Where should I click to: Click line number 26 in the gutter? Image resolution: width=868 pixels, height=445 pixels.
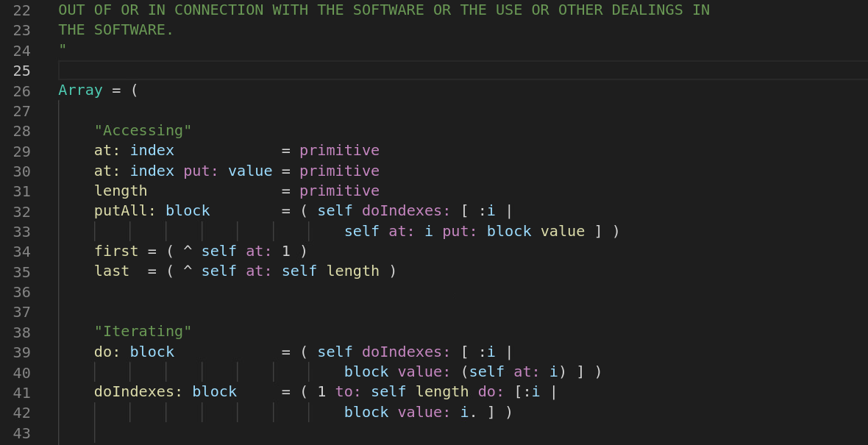coord(21,90)
